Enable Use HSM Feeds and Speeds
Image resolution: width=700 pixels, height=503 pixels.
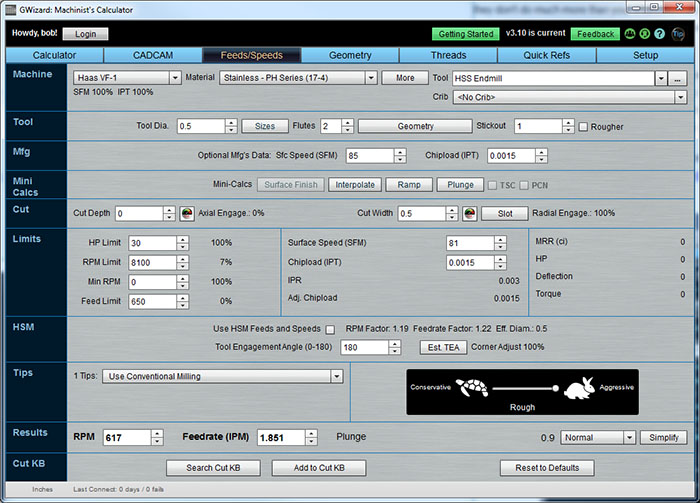pyautogui.click(x=330, y=329)
